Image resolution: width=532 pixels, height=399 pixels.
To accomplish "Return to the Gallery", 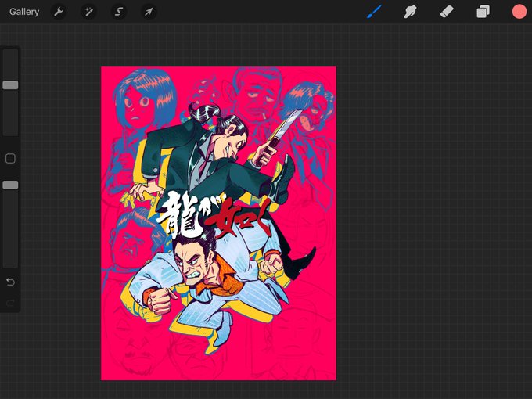I will point(24,12).
